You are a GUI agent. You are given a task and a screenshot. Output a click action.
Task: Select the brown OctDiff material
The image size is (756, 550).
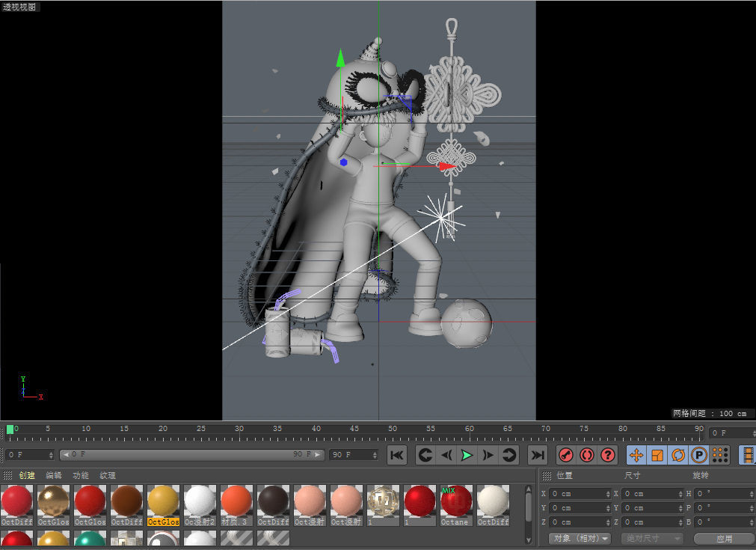click(126, 505)
